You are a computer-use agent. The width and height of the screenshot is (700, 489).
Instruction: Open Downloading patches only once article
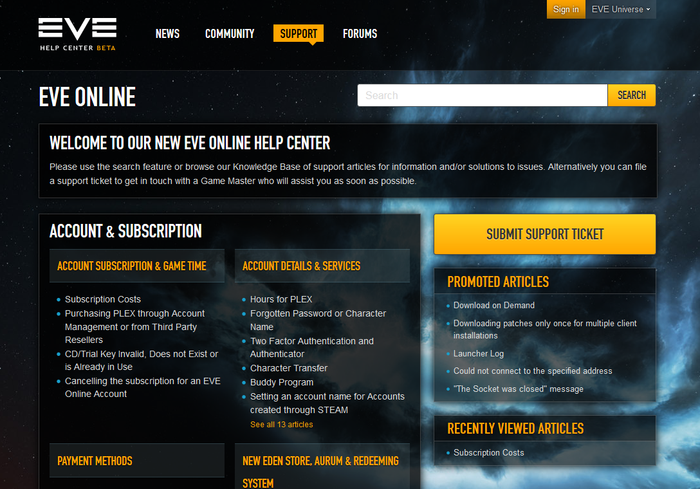[x=545, y=329]
